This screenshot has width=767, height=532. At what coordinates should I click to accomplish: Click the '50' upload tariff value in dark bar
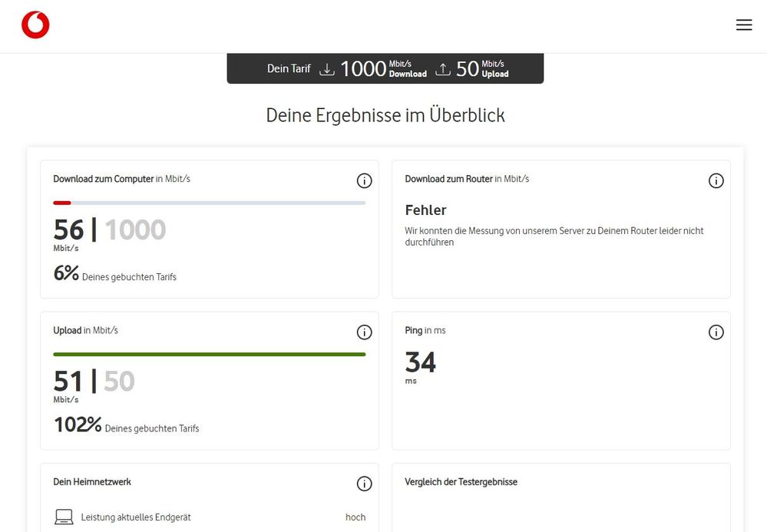tap(467, 69)
